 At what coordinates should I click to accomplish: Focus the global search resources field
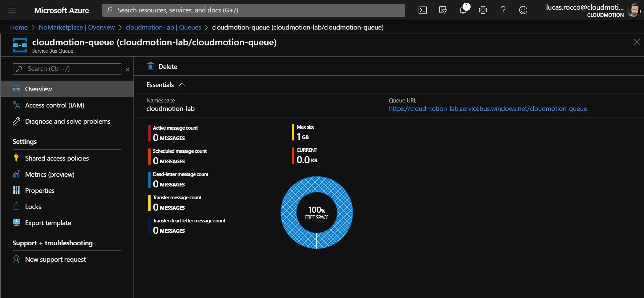pos(254,10)
